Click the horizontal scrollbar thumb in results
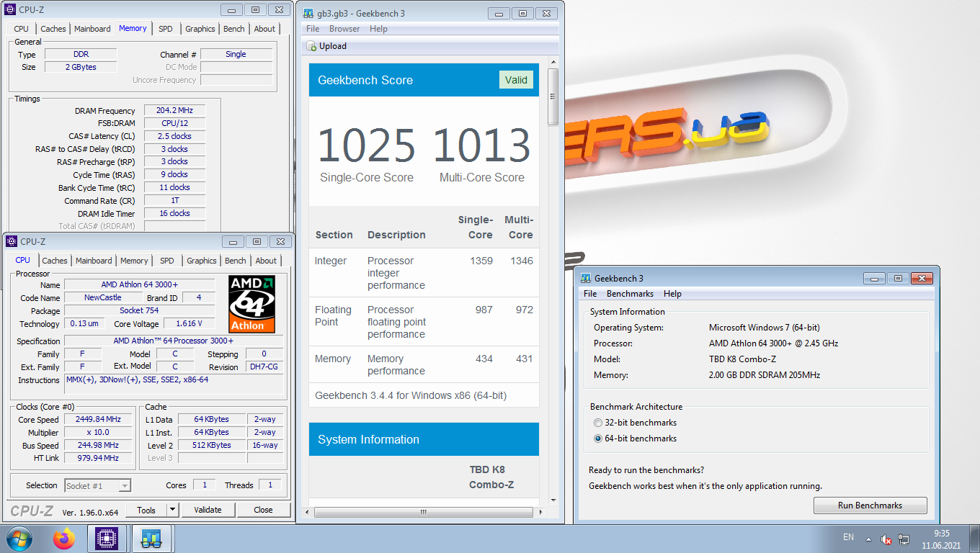Screen dimensions: 980x553 point(424,513)
